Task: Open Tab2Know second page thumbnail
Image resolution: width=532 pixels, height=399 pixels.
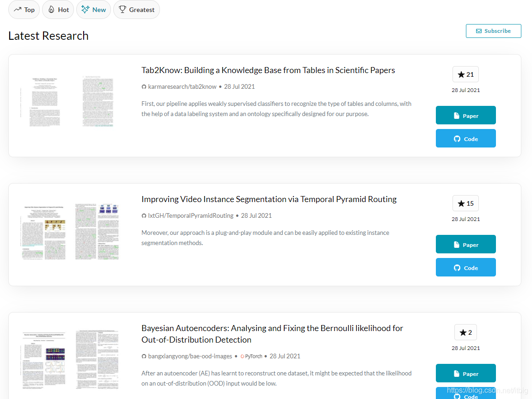Action: [x=98, y=102]
